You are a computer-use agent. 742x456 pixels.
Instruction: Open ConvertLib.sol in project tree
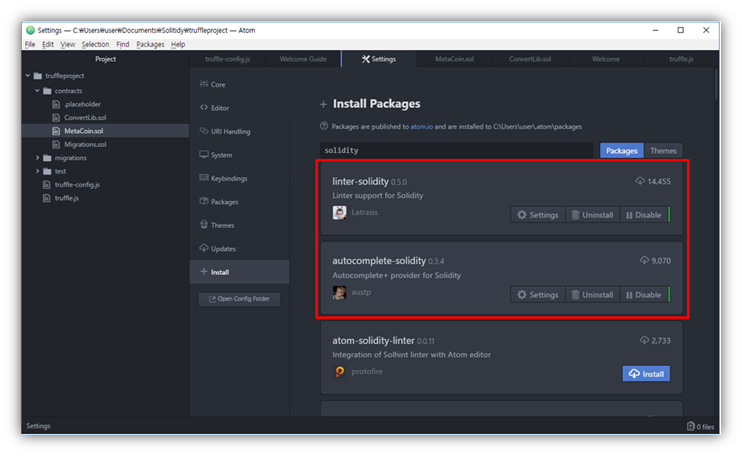(x=85, y=117)
